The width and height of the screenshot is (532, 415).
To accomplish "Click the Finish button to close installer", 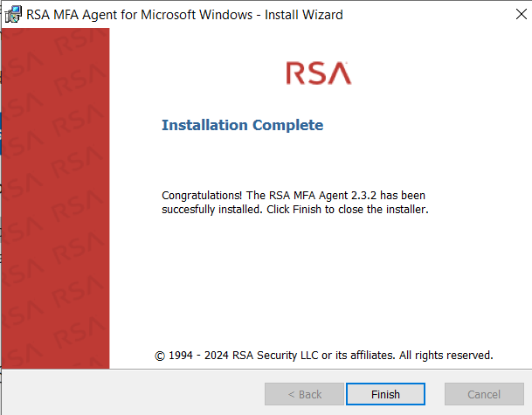I will point(385,394).
